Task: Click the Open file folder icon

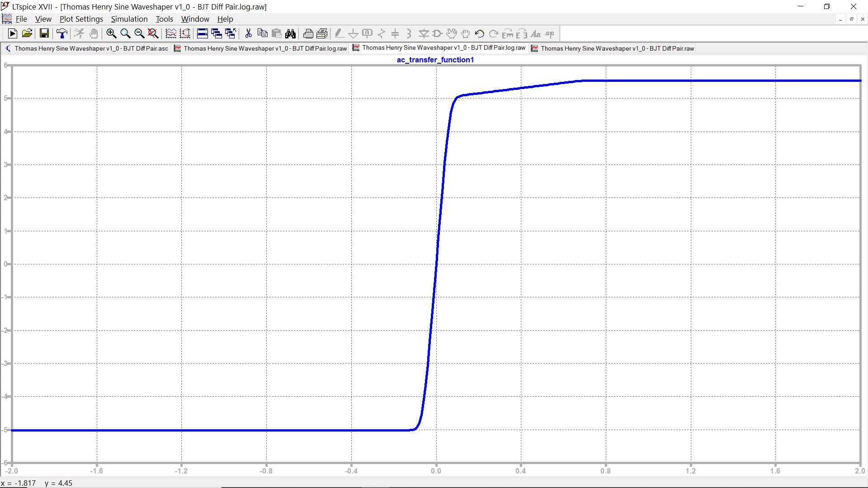Action: (x=27, y=33)
